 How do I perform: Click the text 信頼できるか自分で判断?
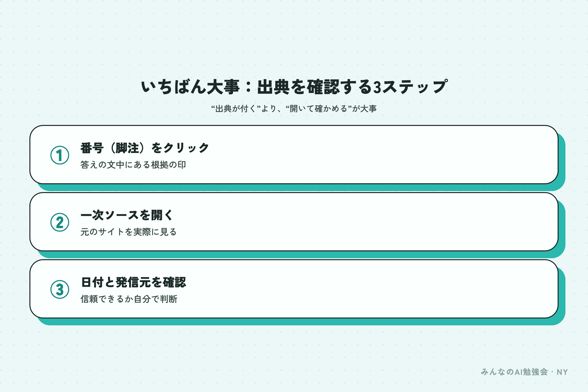[129, 299]
